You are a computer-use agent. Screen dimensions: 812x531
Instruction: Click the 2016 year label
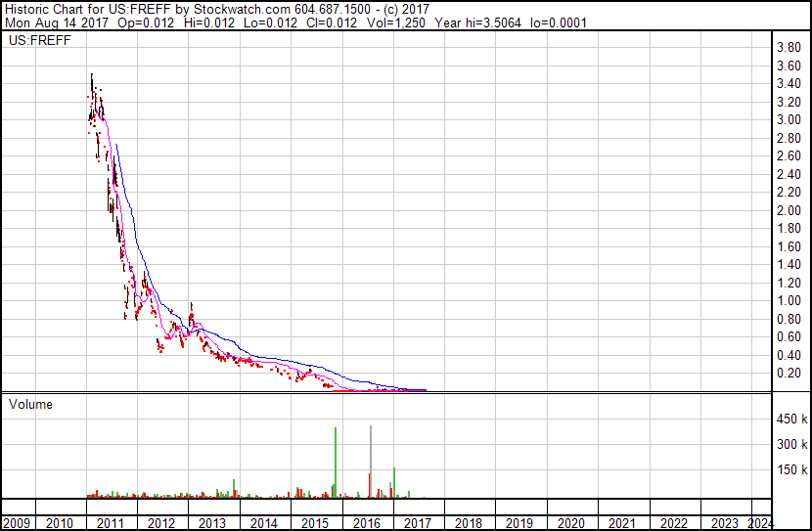[x=367, y=523]
